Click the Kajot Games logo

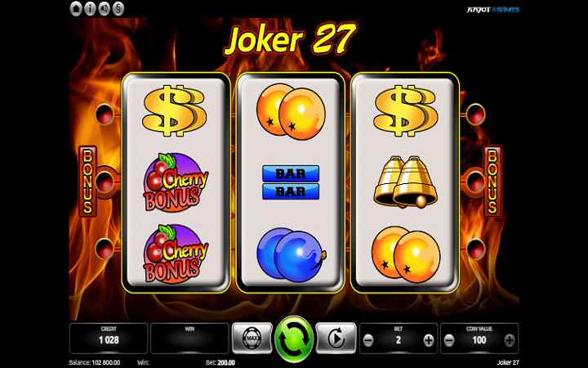coord(492,9)
